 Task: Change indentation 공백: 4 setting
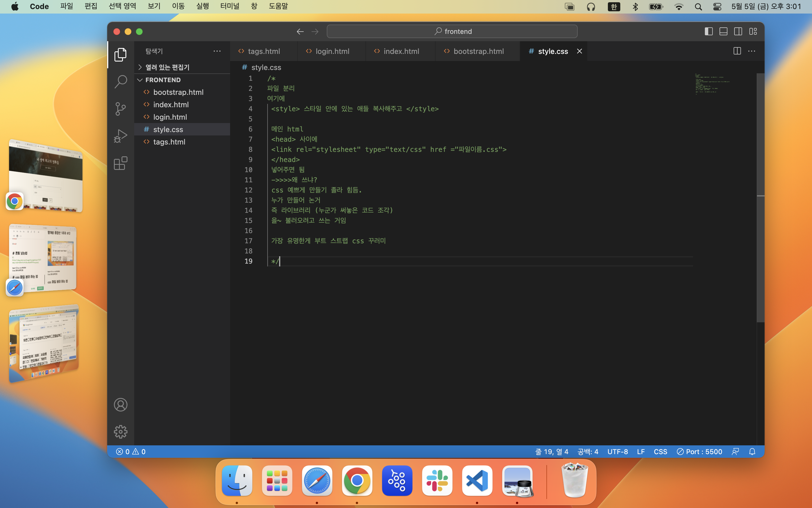coord(588,452)
